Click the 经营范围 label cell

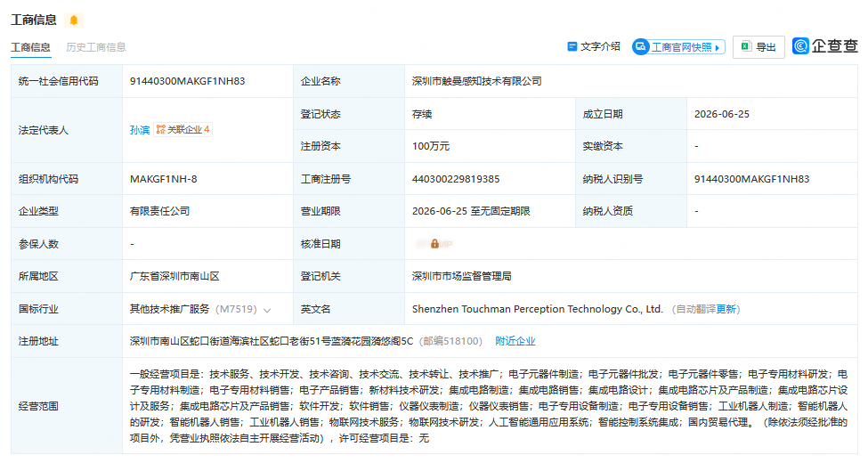tap(67, 406)
